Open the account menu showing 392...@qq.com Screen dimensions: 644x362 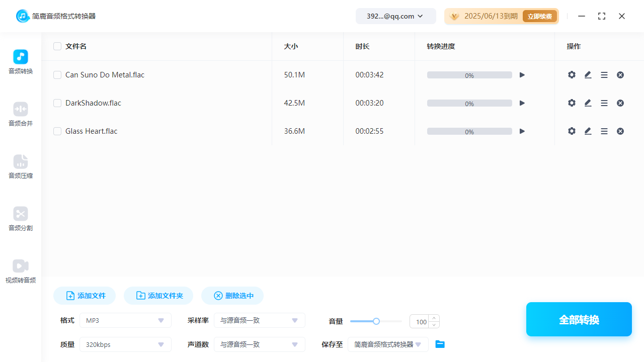point(395,16)
